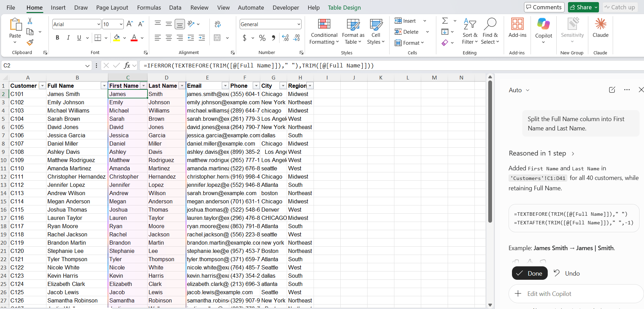Image resolution: width=644 pixels, height=309 pixels.
Task: Switch to the Formulas tab
Action: click(x=149, y=7)
